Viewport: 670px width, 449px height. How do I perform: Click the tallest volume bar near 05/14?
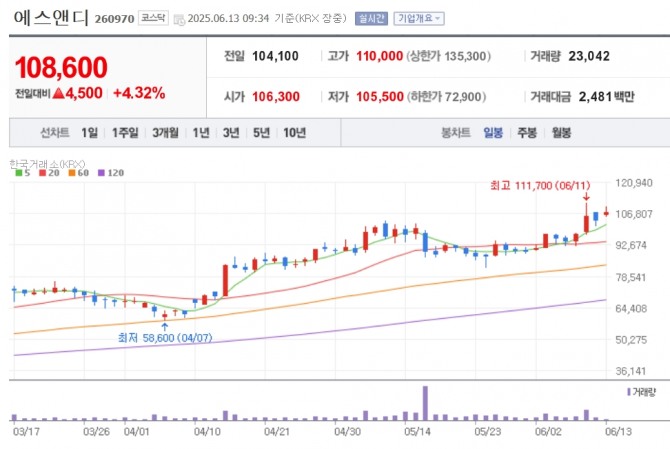tap(425, 403)
